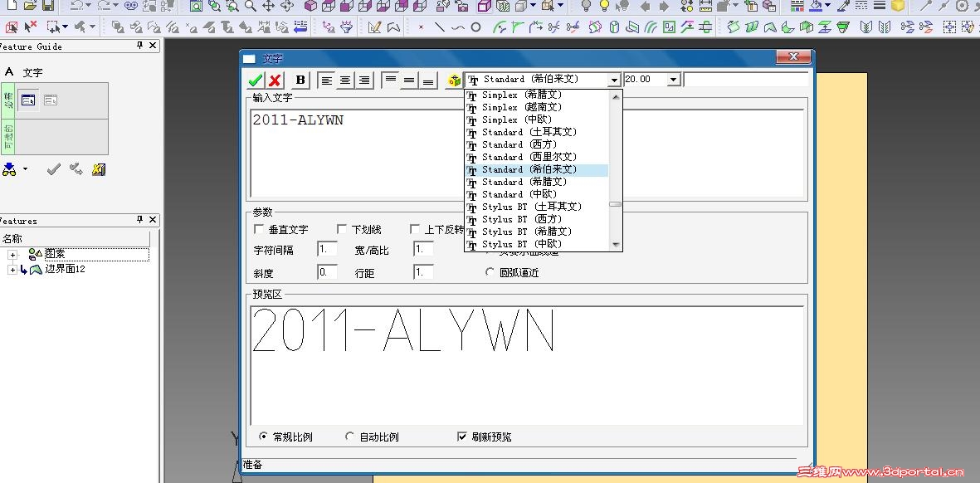The image size is (980, 483).
Task: Click the paint bucket color fill icon
Action: (816, 7)
